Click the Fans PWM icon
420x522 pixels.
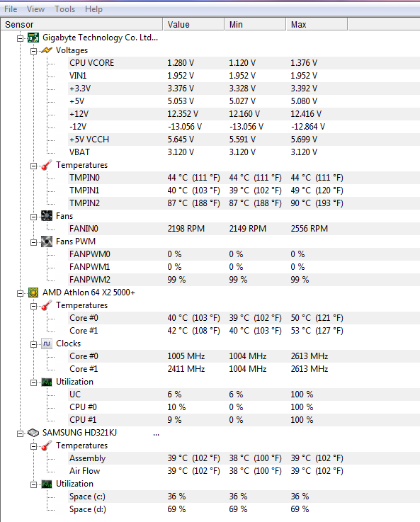47,242
